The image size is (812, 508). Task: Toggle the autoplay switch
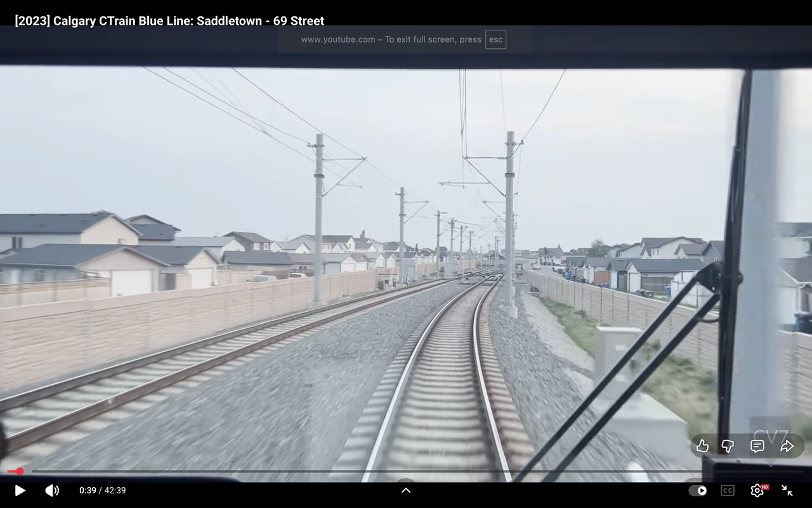click(x=698, y=490)
